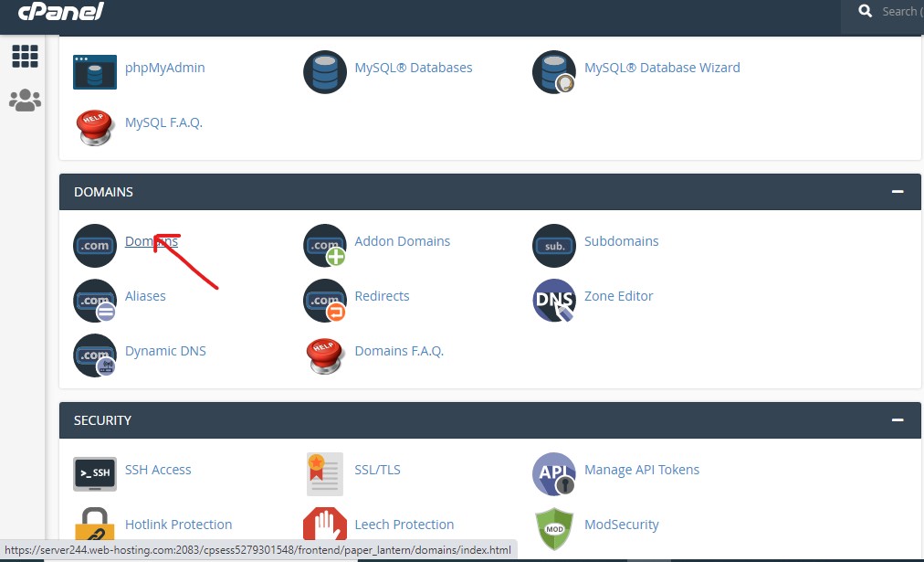The image size is (924, 562).
Task: Open the Addon Domains link
Action: pos(402,241)
